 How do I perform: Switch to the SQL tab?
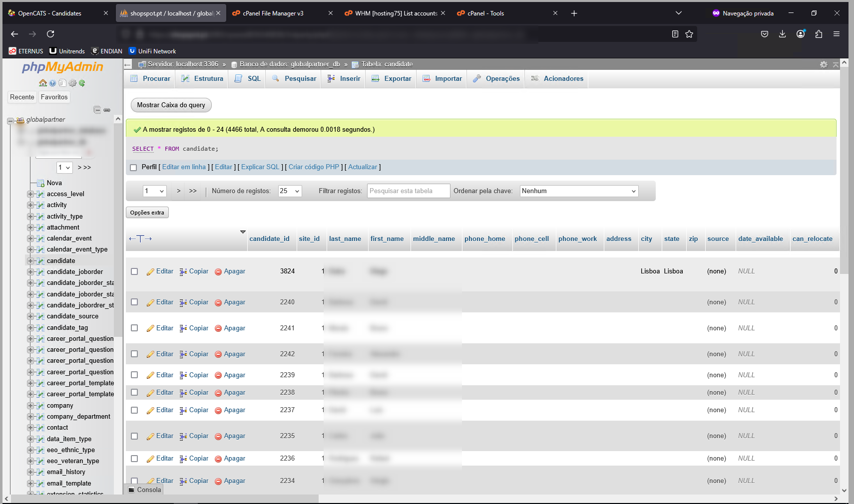coord(248,79)
